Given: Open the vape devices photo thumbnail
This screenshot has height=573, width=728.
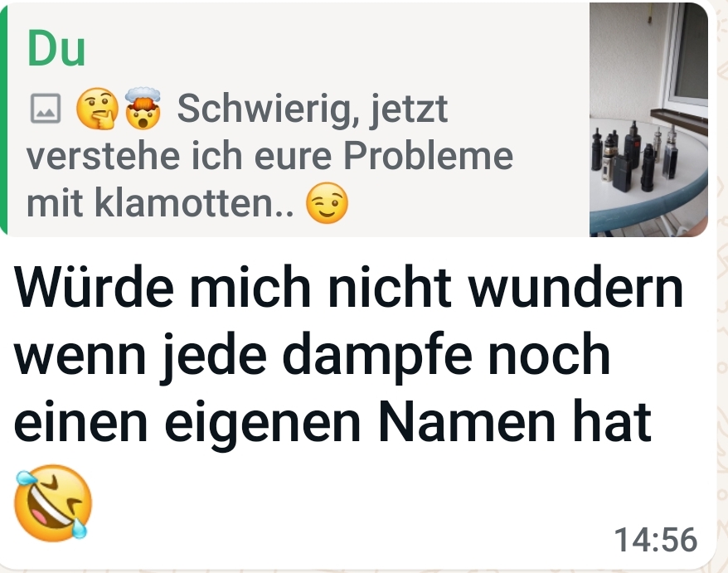Looking at the screenshot, I should 648,119.
